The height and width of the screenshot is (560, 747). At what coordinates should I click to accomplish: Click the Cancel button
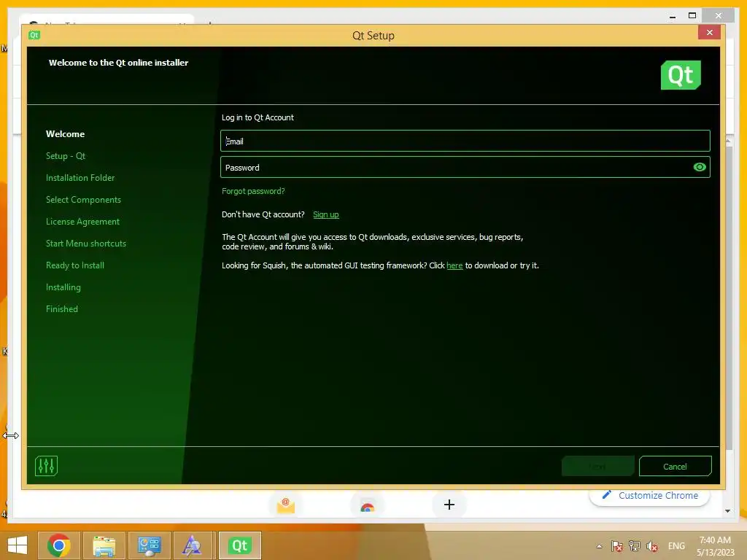click(x=675, y=466)
